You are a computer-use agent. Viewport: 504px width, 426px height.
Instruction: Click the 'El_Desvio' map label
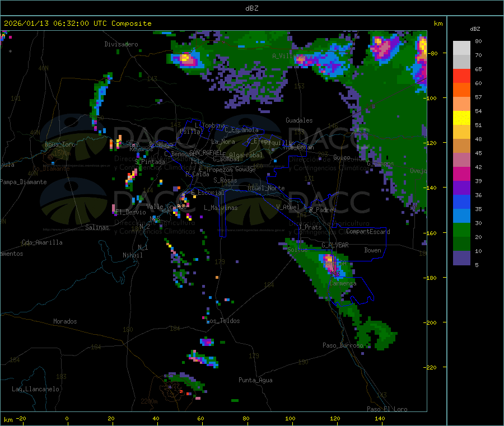pos(131,212)
